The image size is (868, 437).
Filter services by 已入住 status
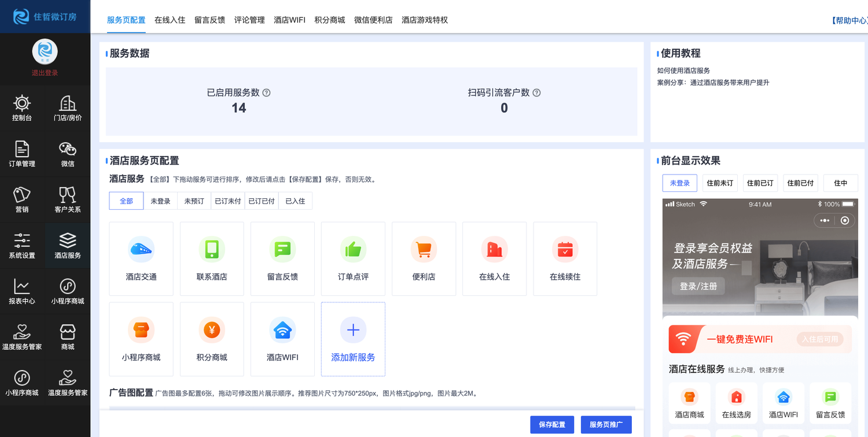[295, 201]
